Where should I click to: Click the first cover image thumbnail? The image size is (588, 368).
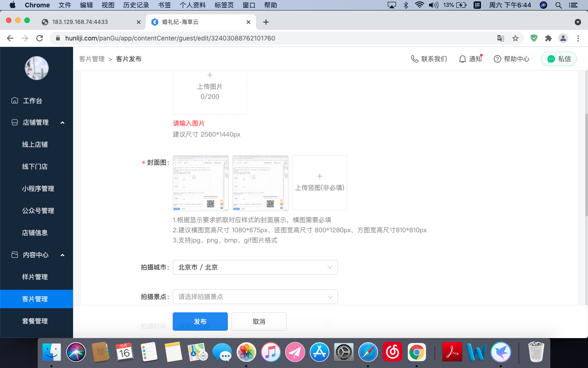201,183
